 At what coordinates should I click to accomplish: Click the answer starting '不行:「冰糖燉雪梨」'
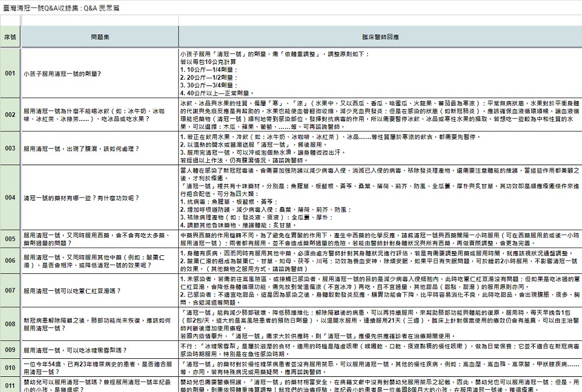pyautogui.click(x=380, y=350)
